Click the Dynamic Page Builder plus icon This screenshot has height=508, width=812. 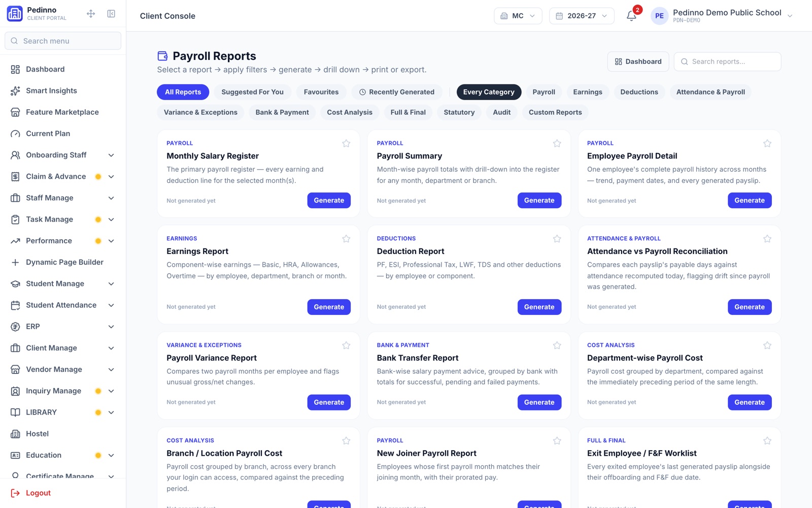15,262
